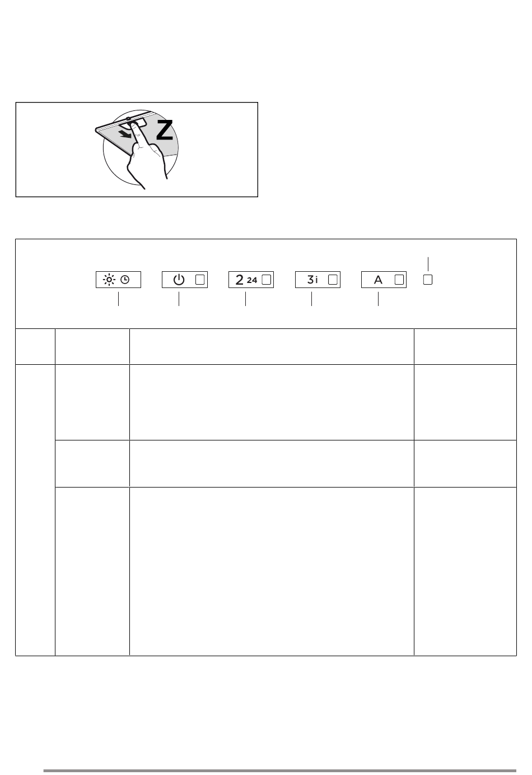Image resolution: width=532 pixels, height=775 pixels.
Task: Toggle the indicator square beside the power symbol
Action: 200,280
